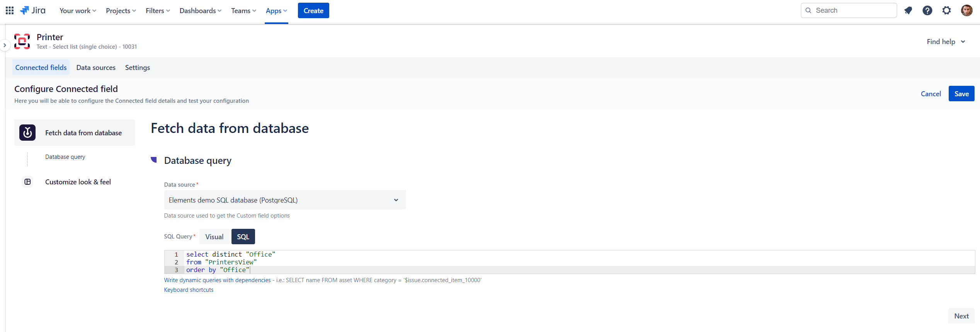Open the Settings tab
The height and width of the screenshot is (332, 980).
pyautogui.click(x=137, y=68)
